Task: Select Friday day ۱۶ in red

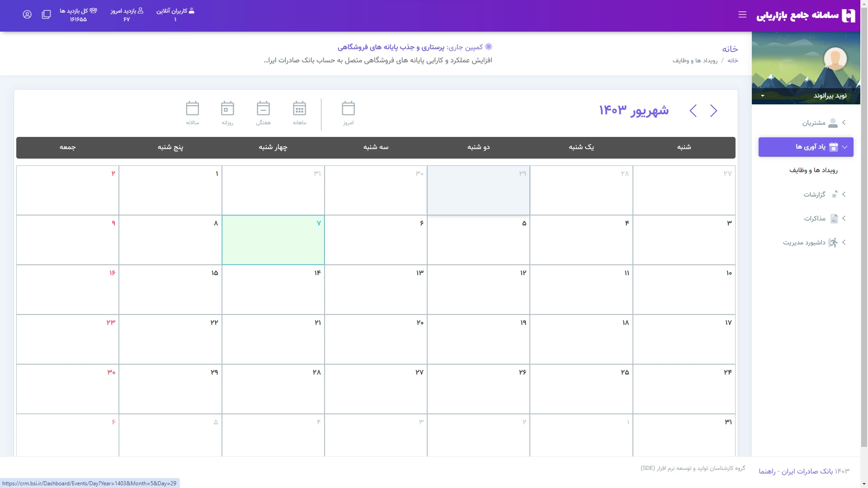Action: 67,290
